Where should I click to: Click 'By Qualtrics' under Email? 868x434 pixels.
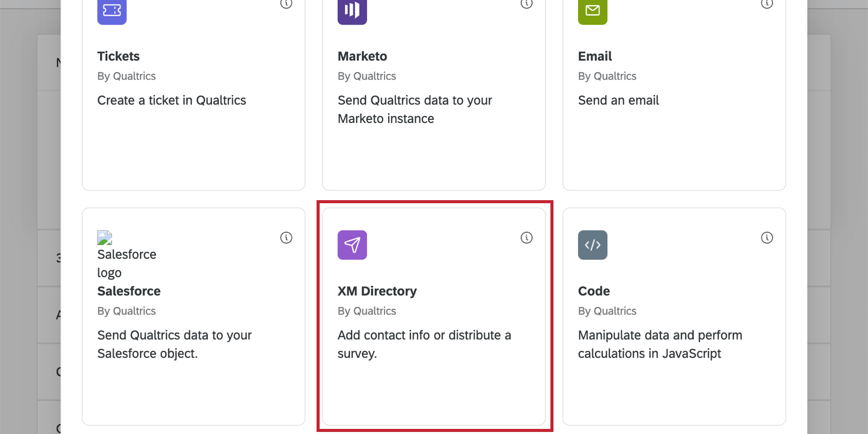(607, 76)
